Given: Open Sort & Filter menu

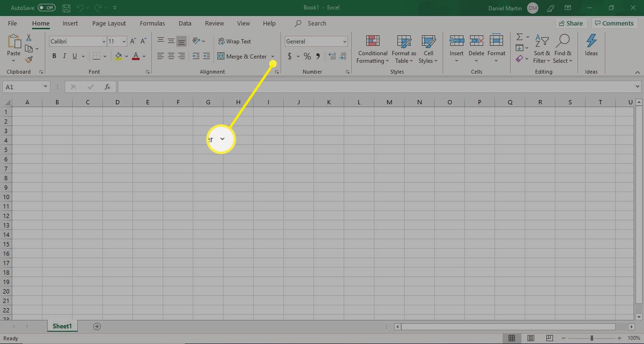Looking at the screenshot, I should click(542, 49).
